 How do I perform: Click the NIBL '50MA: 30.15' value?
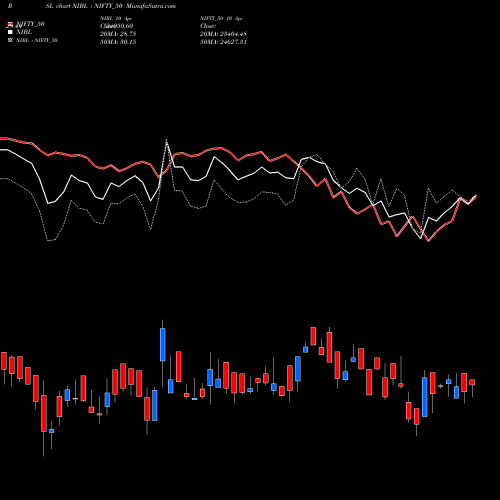pos(118,42)
